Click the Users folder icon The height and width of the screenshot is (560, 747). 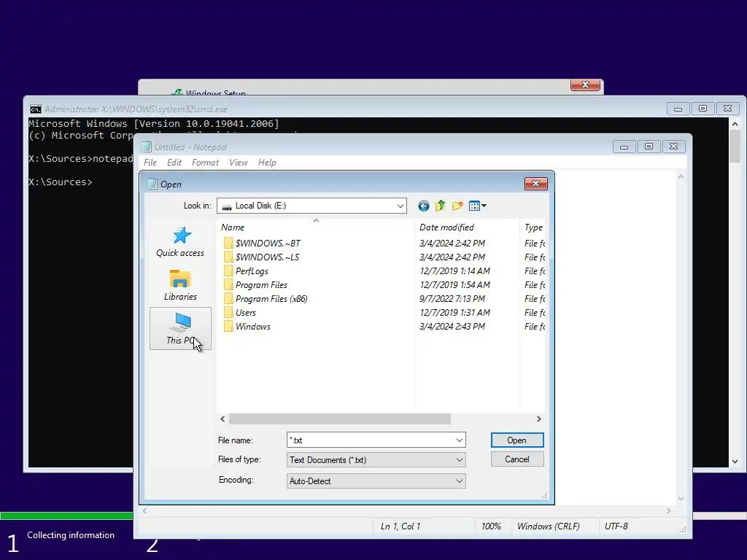coord(228,312)
